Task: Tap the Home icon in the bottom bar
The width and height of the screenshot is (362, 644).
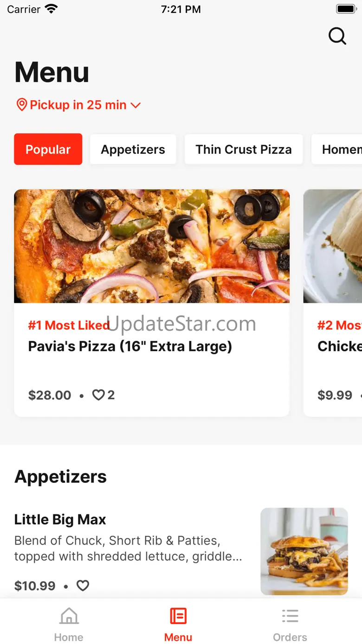Action: [69, 616]
